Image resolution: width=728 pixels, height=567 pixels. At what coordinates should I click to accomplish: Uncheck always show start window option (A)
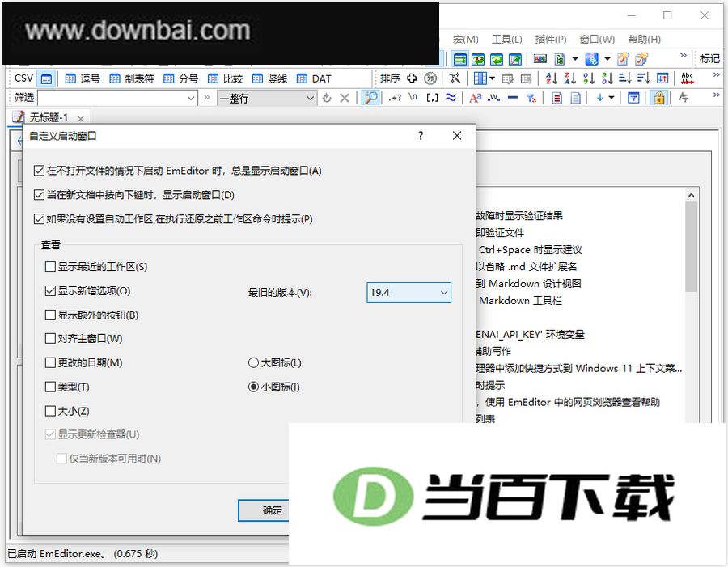(x=39, y=171)
